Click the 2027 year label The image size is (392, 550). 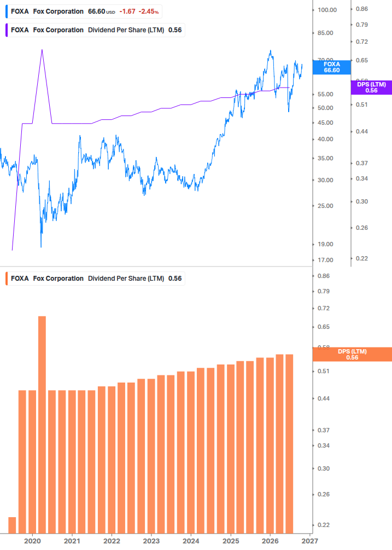coord(309,541)
